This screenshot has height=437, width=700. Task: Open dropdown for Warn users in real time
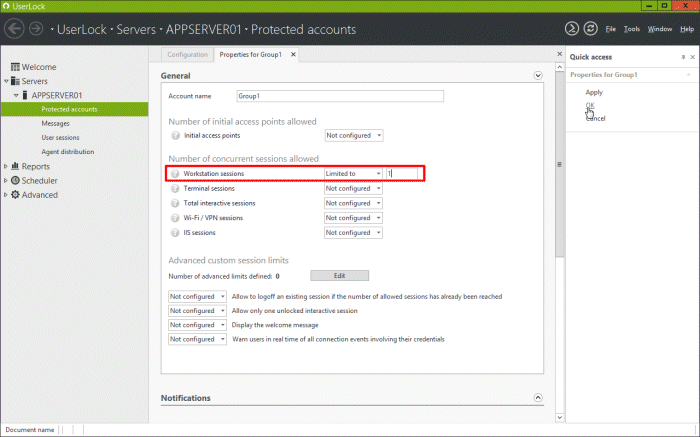(x=197, y=339)
